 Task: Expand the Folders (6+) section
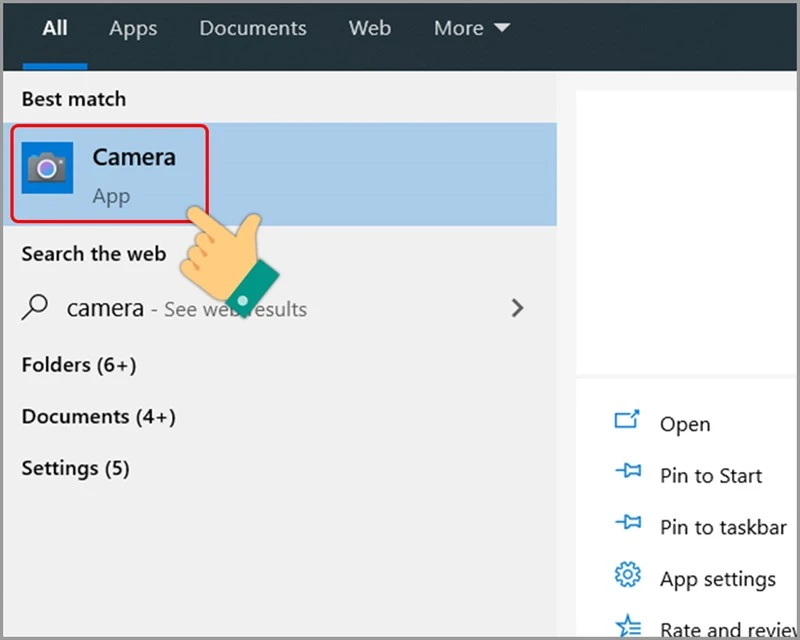[78, 365]
